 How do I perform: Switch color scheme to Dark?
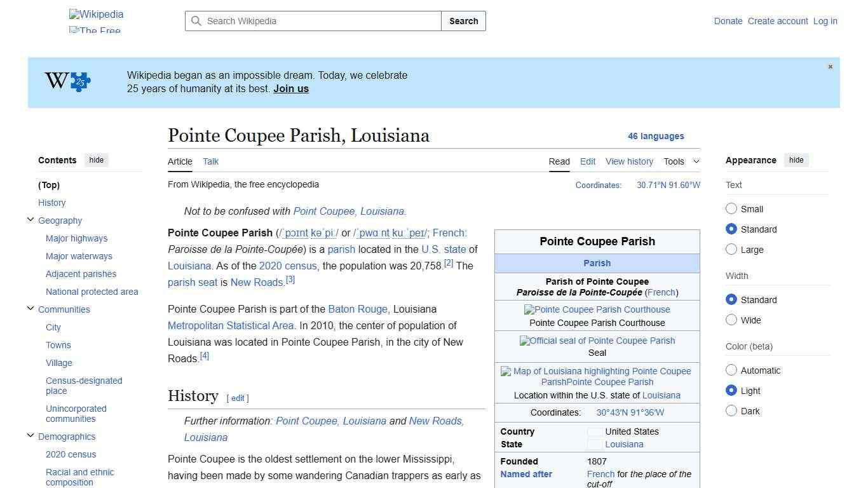[731, 410]
